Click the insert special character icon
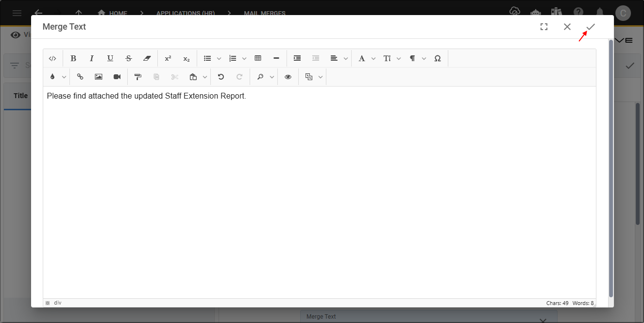The width and height of the screenshot is (644, 323). pos(437,58)
